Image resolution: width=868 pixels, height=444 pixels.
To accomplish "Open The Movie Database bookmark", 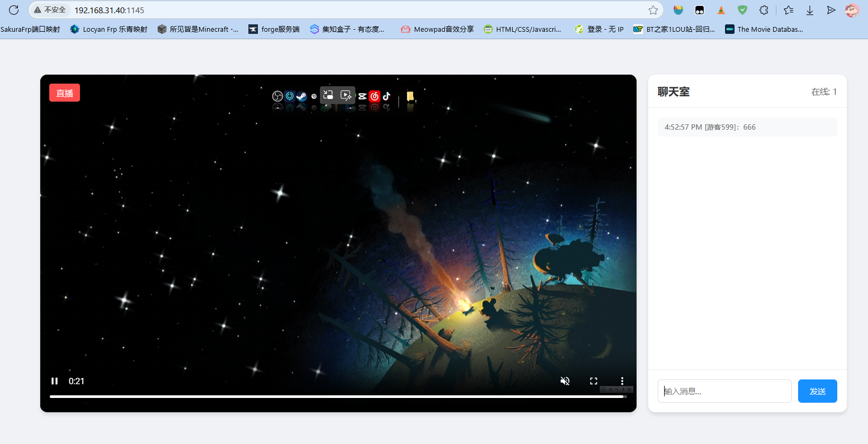I will [764, 29].
